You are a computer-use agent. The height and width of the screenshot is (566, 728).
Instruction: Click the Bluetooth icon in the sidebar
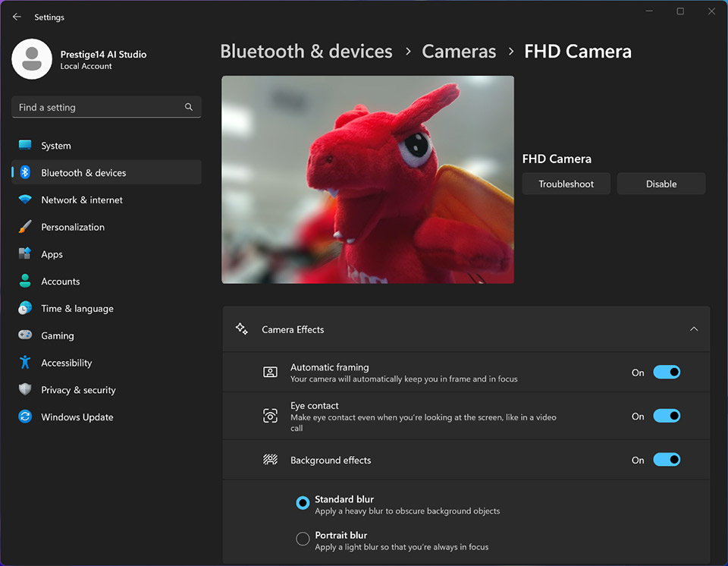click(25, 173)
